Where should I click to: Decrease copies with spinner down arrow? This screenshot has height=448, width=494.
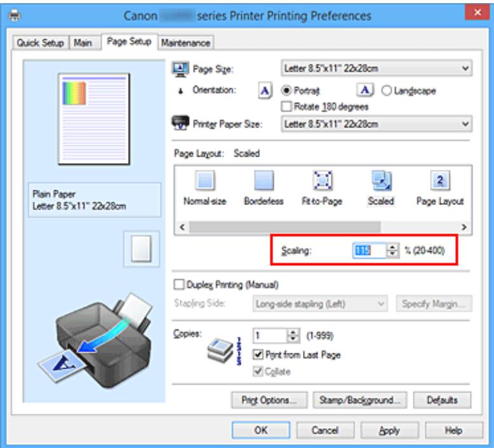[293, 339]
